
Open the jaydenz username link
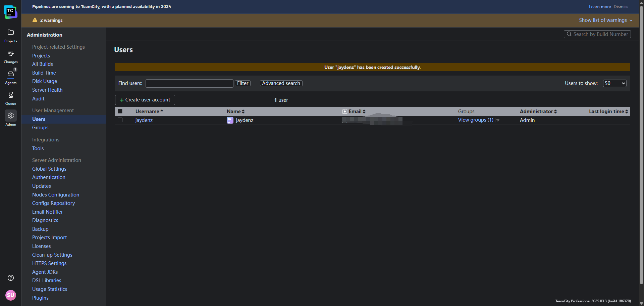pos(144,120)
